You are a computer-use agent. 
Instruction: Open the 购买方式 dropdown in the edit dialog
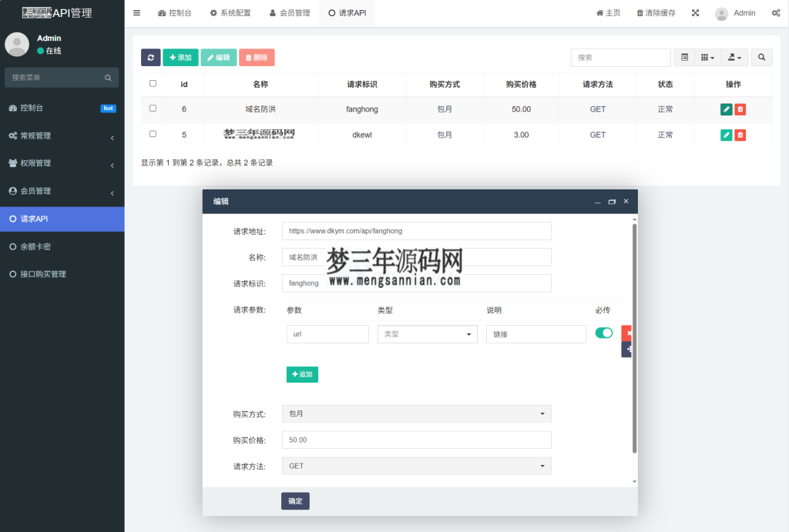tap(416, 413)
